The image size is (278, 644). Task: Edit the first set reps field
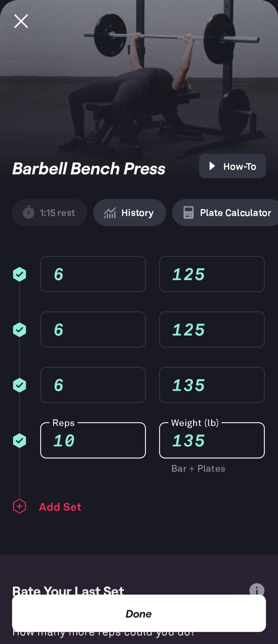pyautogui.click(x=93, y=274)
